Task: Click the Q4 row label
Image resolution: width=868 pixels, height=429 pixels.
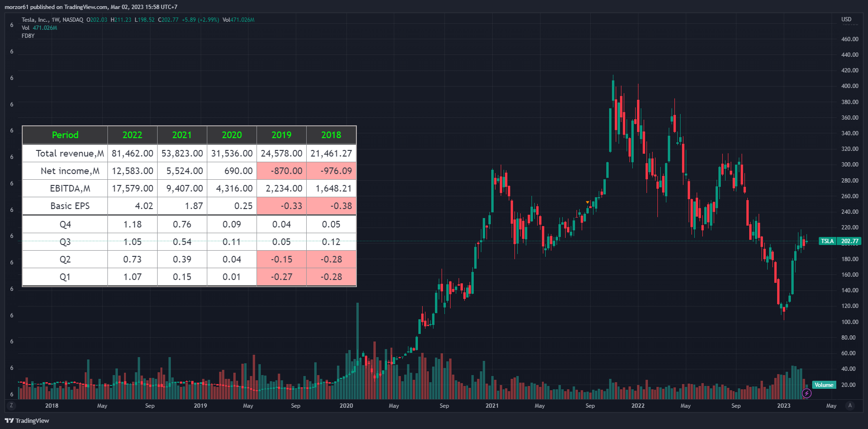Action: [65, 224]
